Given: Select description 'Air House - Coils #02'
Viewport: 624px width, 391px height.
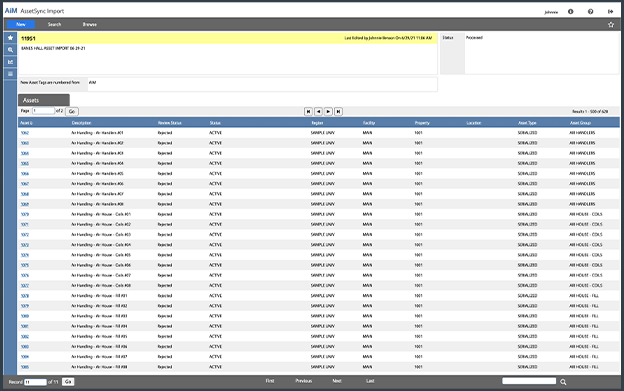Looking at the screenshot, I should click(101, 224).
